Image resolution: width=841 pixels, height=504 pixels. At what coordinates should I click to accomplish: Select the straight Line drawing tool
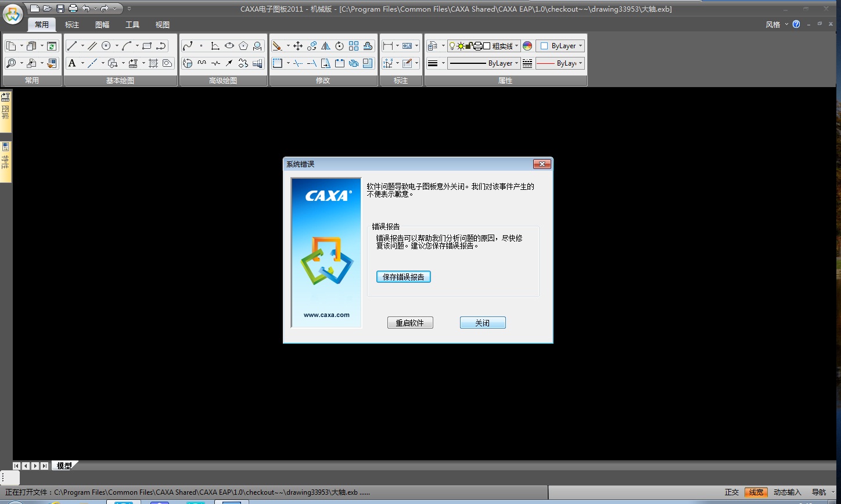72,46
